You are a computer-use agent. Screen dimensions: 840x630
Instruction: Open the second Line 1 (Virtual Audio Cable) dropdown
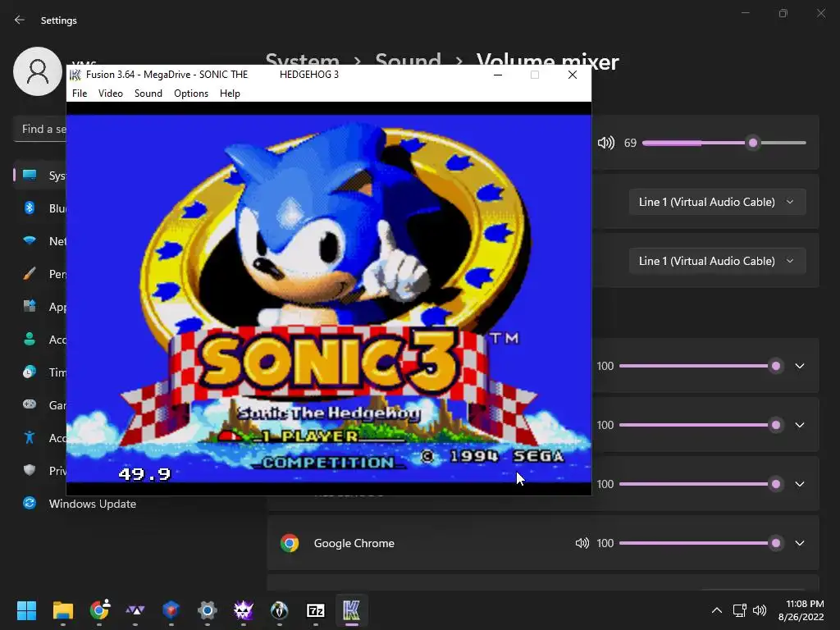[x=717, y=261]
